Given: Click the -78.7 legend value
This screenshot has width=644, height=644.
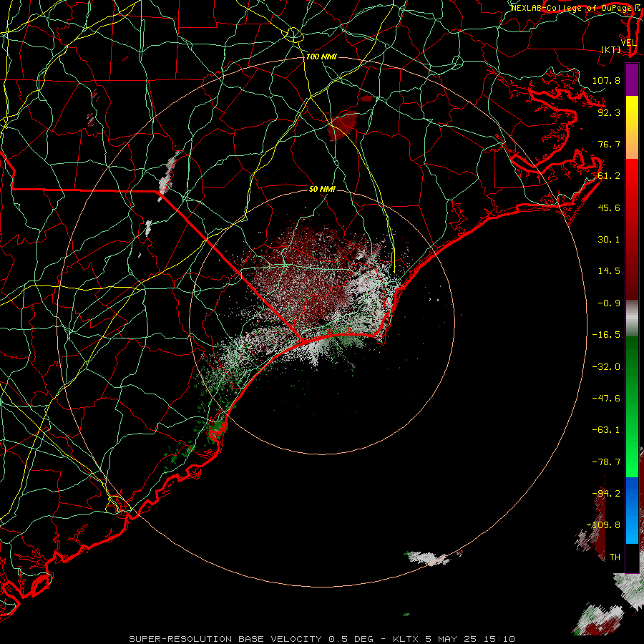Looking at the screenshot, I should 606,462.
